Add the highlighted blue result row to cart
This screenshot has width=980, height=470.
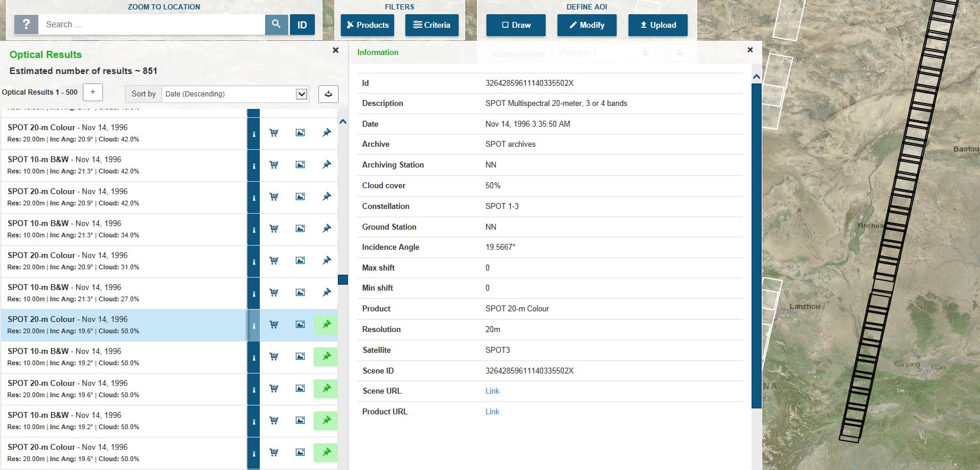point(273,324)
